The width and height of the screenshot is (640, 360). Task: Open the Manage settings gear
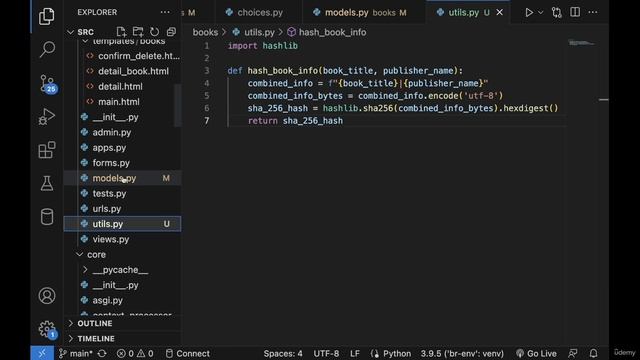click(x=47, y=329)
